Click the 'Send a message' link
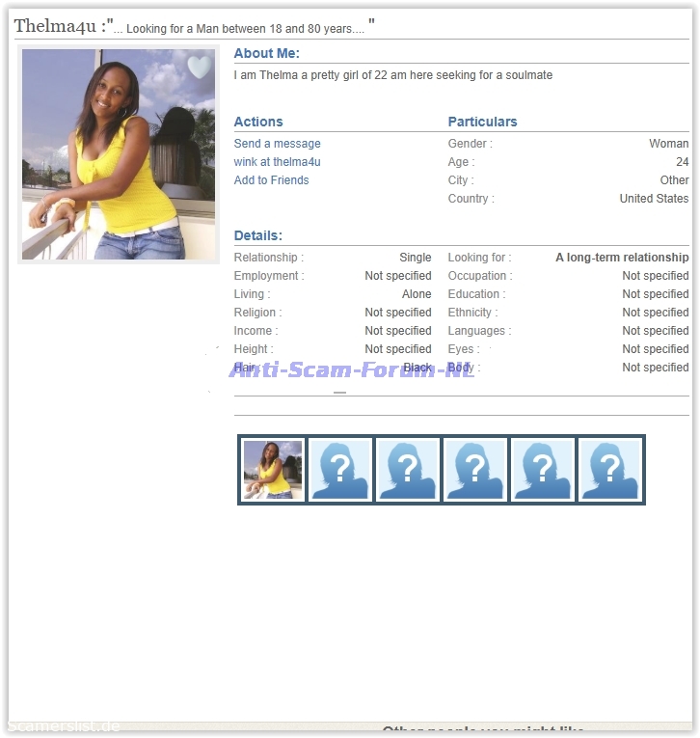This screenshot has width=700, height=738. click(x=277, y=144)
